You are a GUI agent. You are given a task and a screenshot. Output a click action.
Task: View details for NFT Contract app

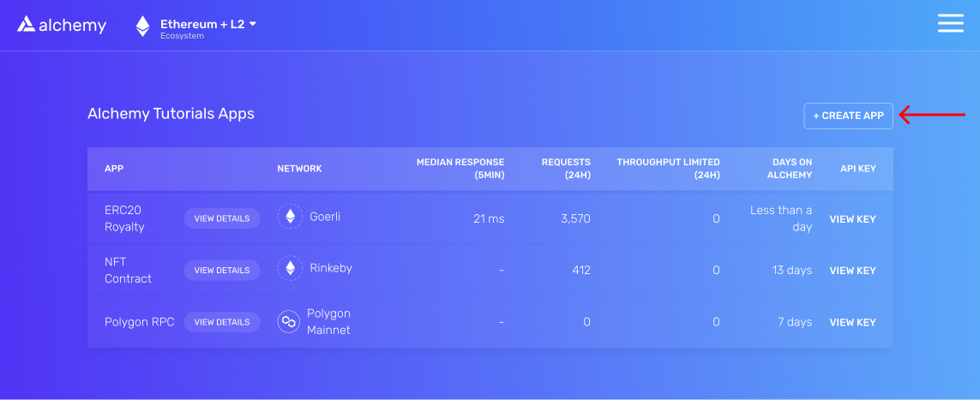tap(221, 271)
